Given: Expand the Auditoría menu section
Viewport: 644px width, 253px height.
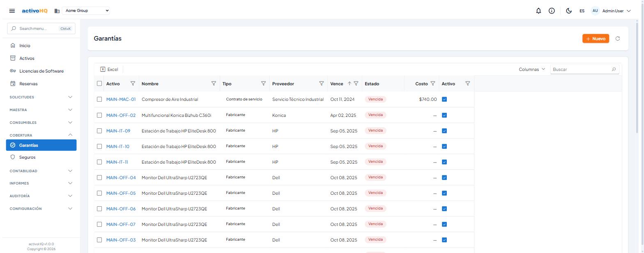Looking at the screenshot, I should 41,196.
